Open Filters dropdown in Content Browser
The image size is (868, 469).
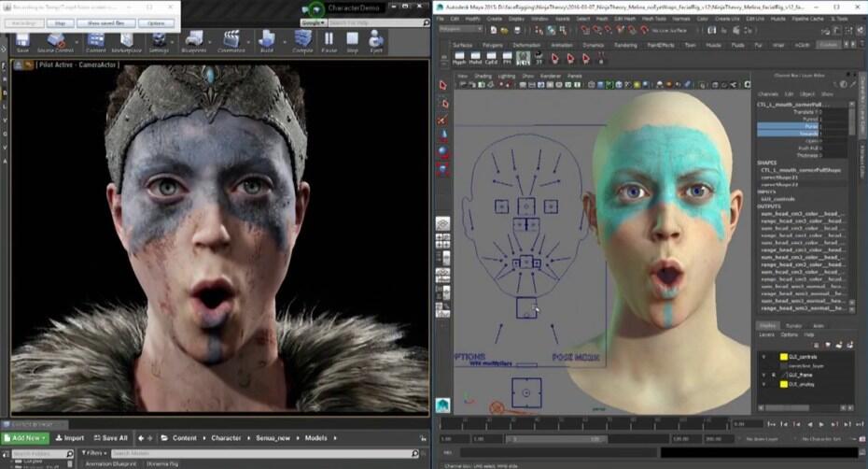pos(93,453)
